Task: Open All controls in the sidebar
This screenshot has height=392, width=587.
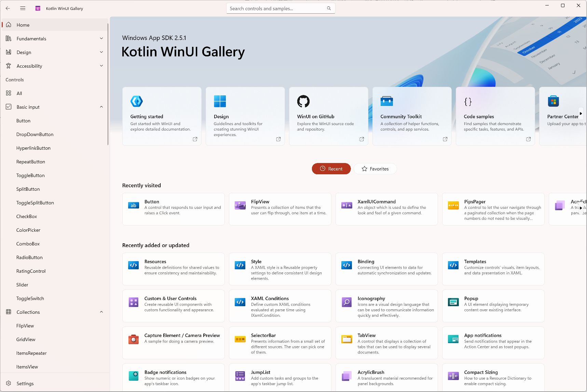Action: (x=55, y=93)
